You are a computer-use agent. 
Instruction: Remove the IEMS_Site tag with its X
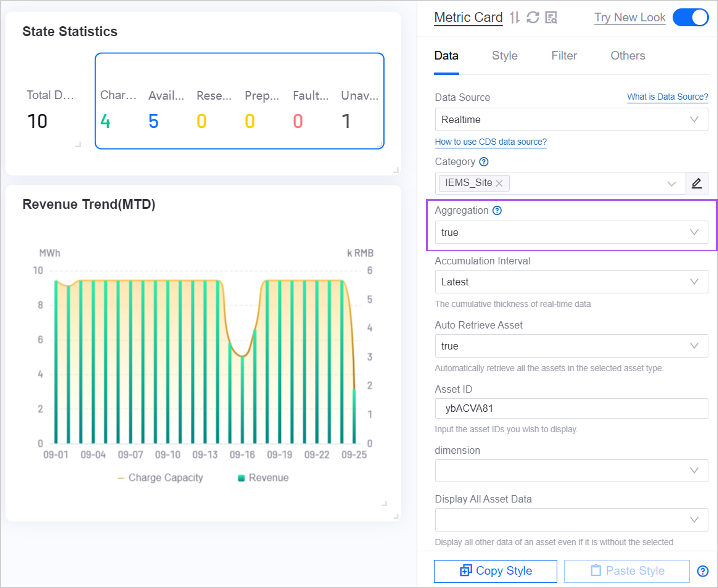pyautogui.click(x=499, y=183)
